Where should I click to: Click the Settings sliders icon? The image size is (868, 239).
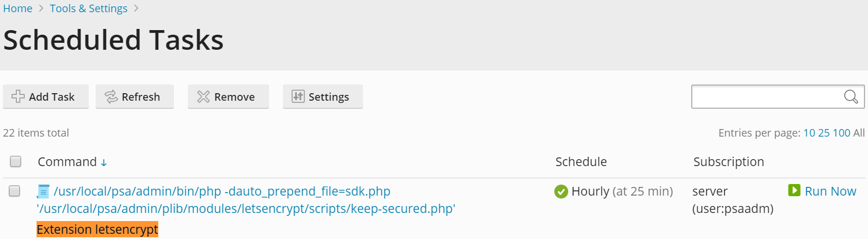[x=298, y=97]
